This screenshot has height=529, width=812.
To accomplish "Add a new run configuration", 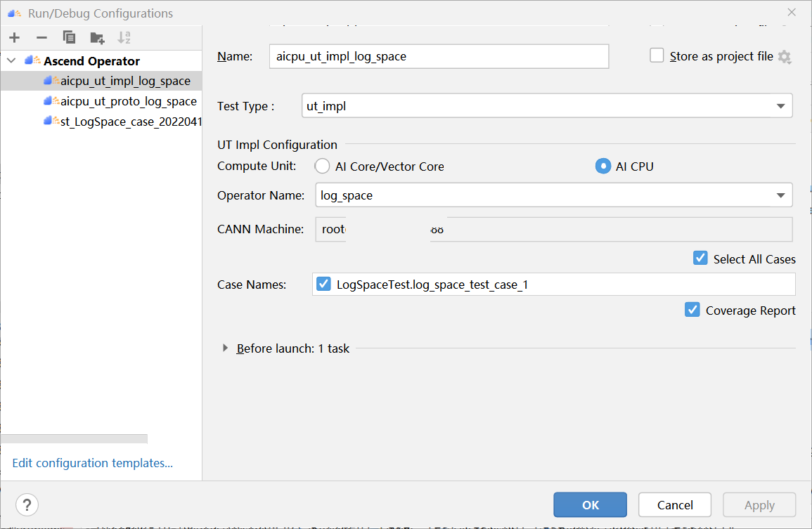I will [x=14, y=37].
